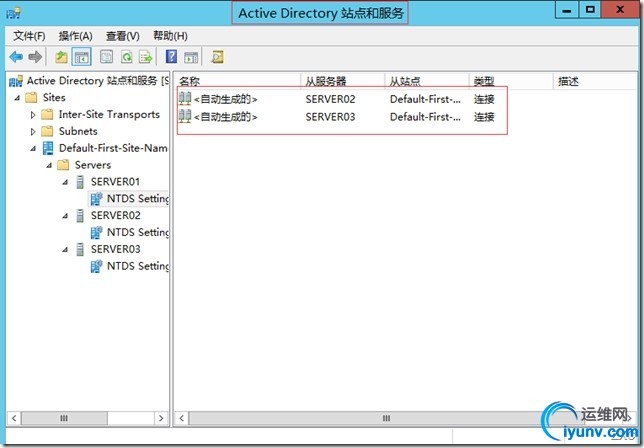This screenshot has height=448, width=644.
Task: Click connection icon in SERVER03 row
Action: coord(185,116)
